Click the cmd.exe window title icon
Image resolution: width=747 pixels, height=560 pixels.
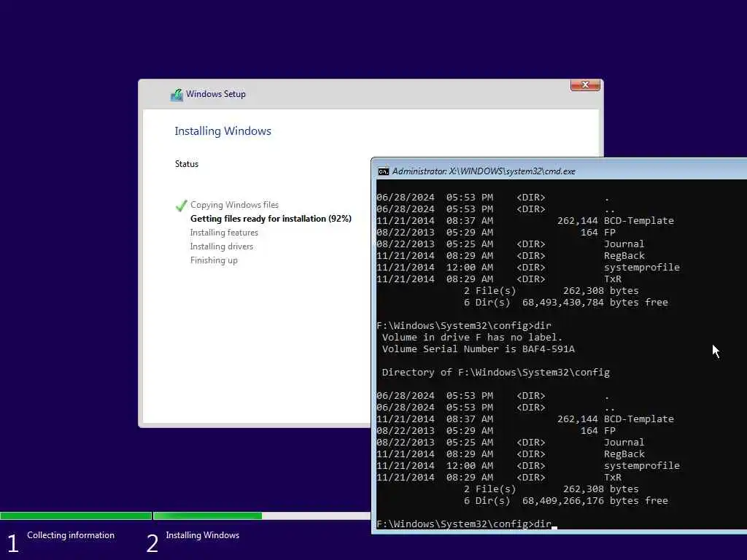click(383, 171)
